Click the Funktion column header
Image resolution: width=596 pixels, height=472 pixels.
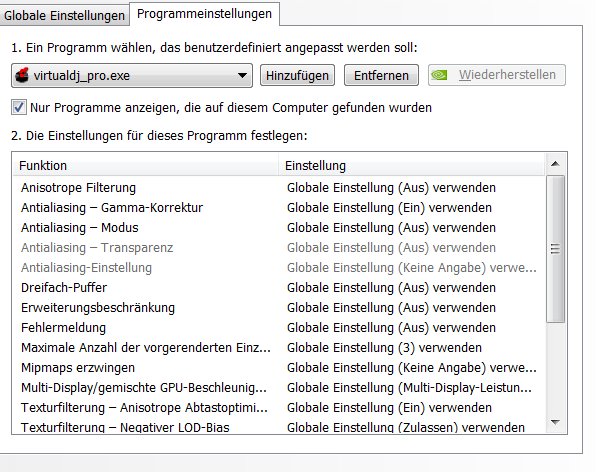(146, 166)
